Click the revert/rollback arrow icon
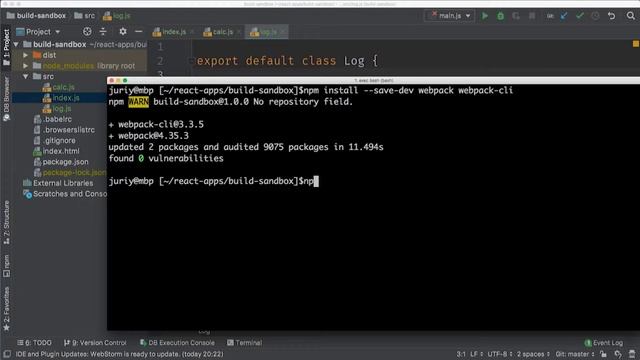The width and height of the screenshot is (640, 360). tap(611, 16)
